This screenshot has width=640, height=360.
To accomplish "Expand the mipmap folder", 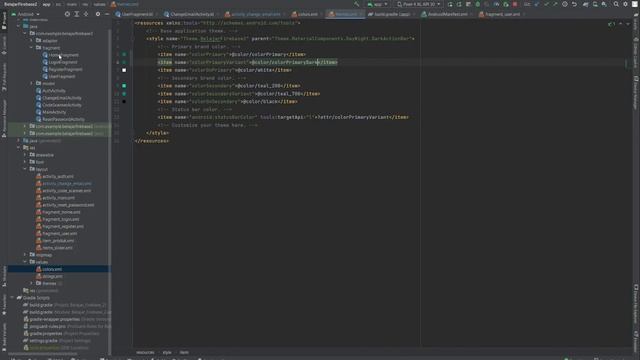I will click(25, 255).
